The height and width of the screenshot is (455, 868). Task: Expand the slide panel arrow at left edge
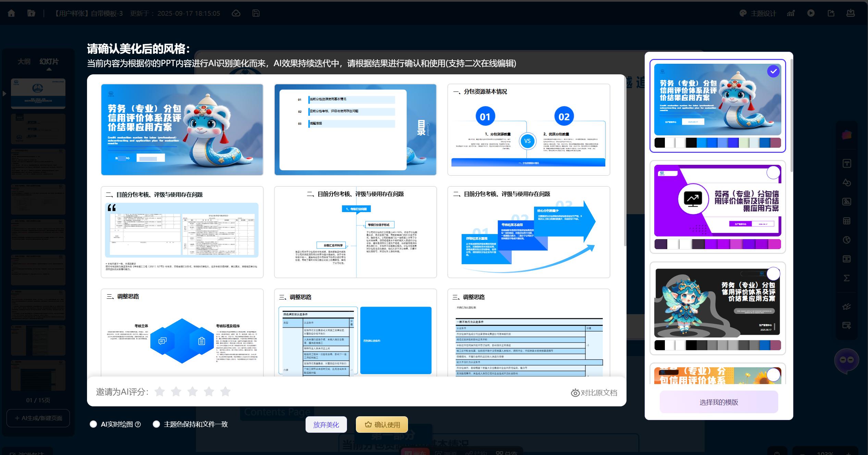click(4, 93)
